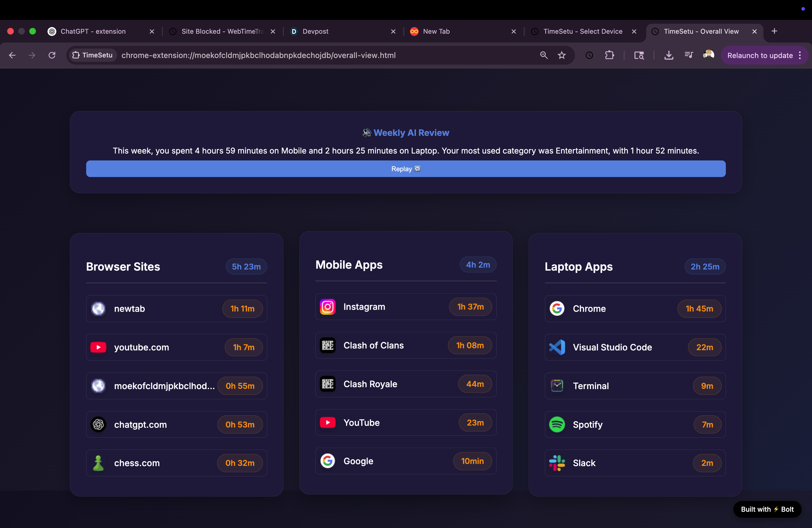
Task: Click the Visual Studio Code icon
Action: click(557, 347)
